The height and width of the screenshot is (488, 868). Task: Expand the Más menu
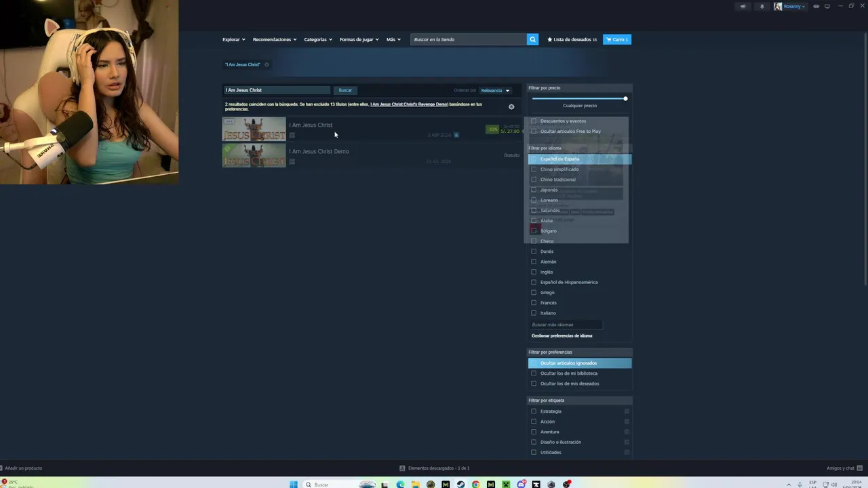click(393, 39)
